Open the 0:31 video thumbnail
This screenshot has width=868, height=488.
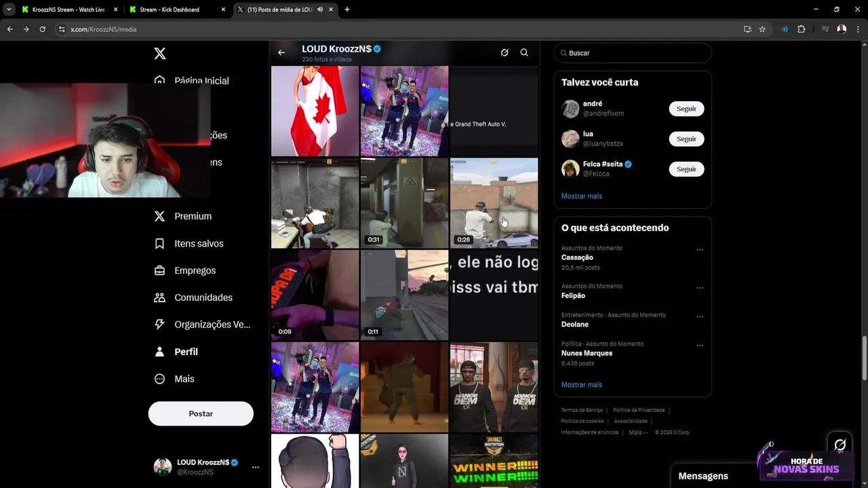tap(404, 203)
